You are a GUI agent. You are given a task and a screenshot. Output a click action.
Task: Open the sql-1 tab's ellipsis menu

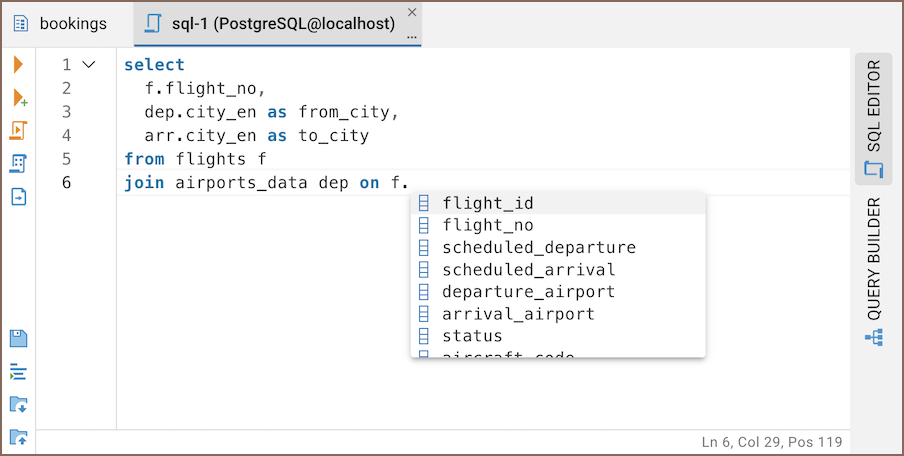[x=412, y=35]
